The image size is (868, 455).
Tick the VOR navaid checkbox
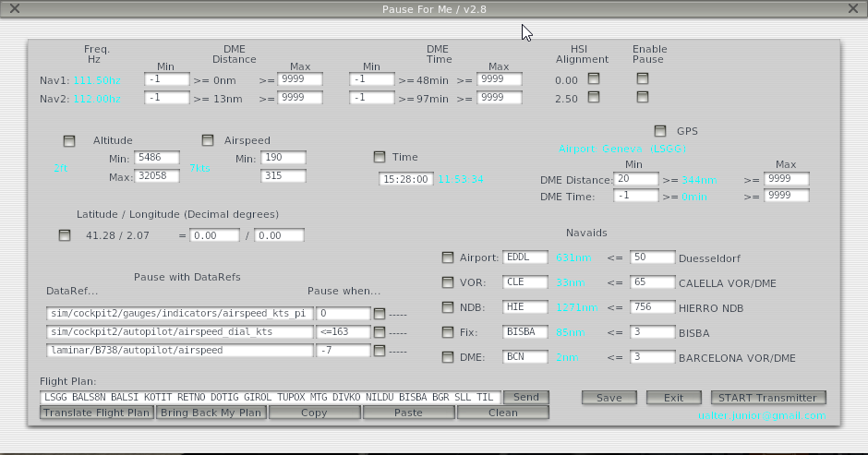(x=448, y=282)
